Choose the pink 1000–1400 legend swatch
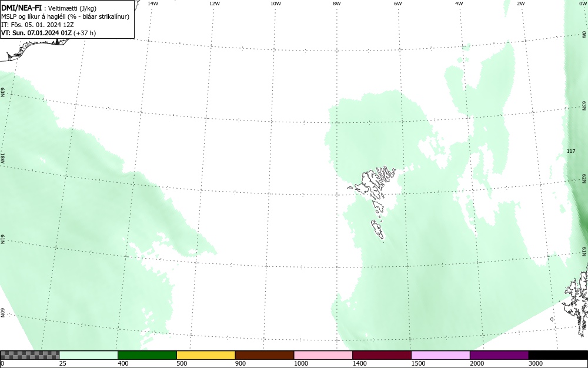The height and width of the screenshot is (368, 588). pyautogui.click(x=323, y=355)
